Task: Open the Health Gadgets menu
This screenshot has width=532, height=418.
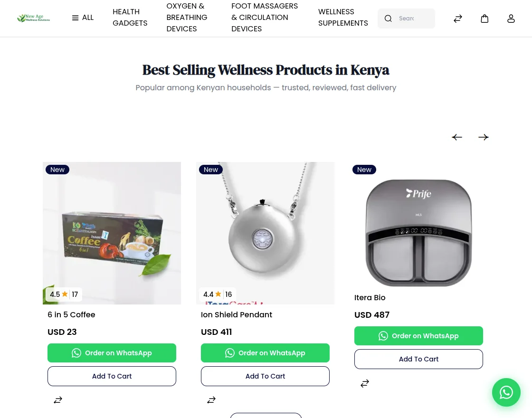Action: (x=130, y=17)
